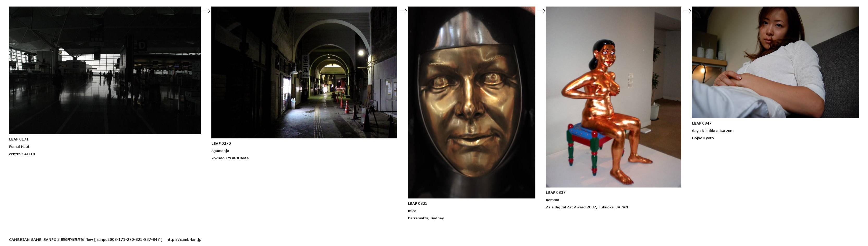
Task: Open the http://cambrian.jp link
Action: pyautogui.click(x=184, y=239)
